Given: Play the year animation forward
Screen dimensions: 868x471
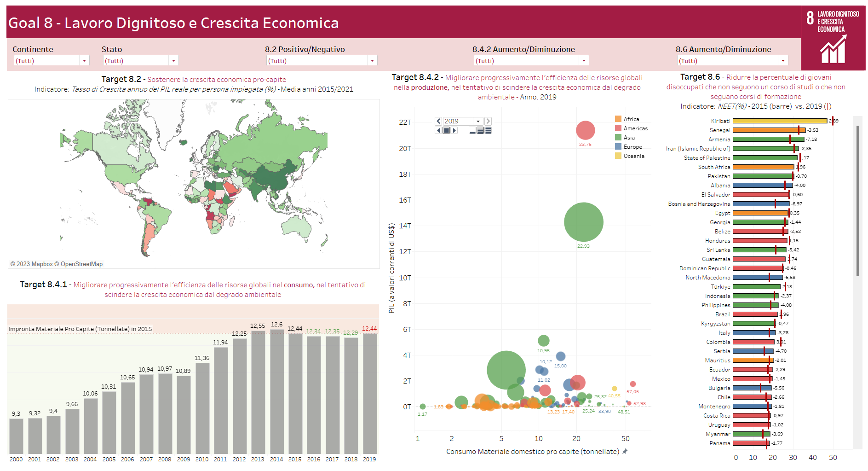Looking at the screenshot, I should tap(454, 131).
